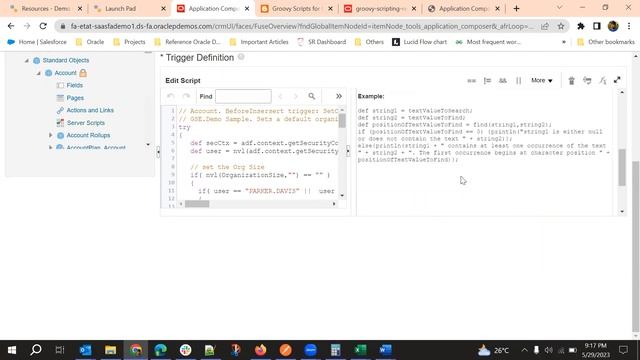Maximize the Edit Script region
This screenshot has height=360, width=640.
point(617,80)
